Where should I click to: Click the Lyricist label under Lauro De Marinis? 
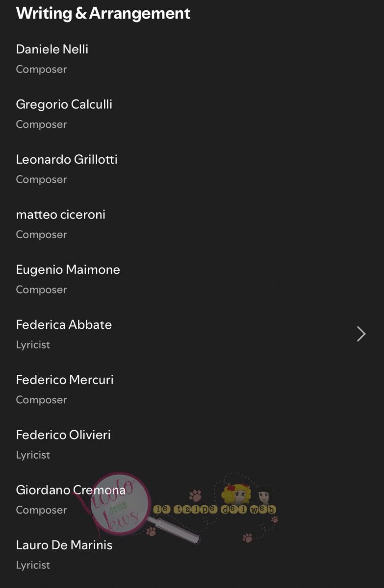pyautogui.click(x=33, y=565)
